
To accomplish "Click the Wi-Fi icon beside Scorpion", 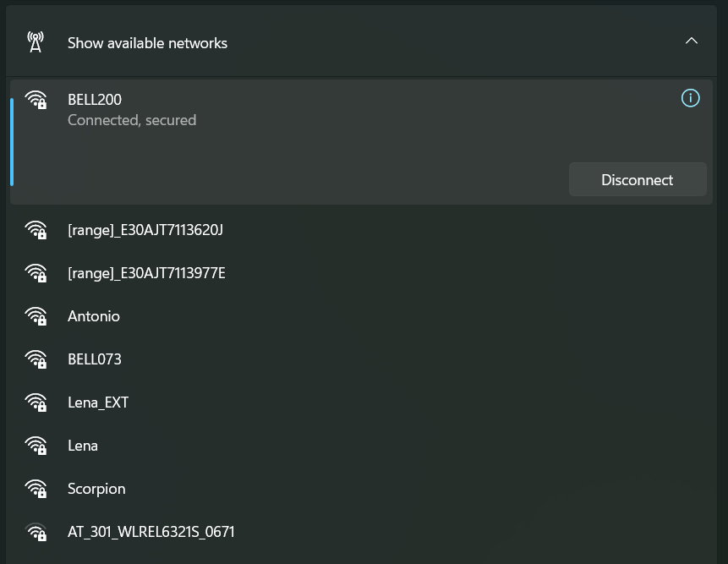I will click(36, 489).
